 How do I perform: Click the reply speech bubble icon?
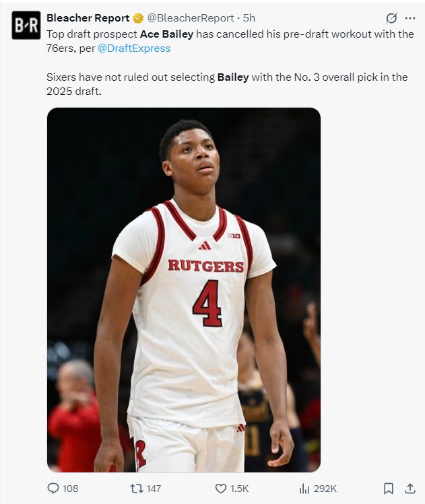coord(53,489)
